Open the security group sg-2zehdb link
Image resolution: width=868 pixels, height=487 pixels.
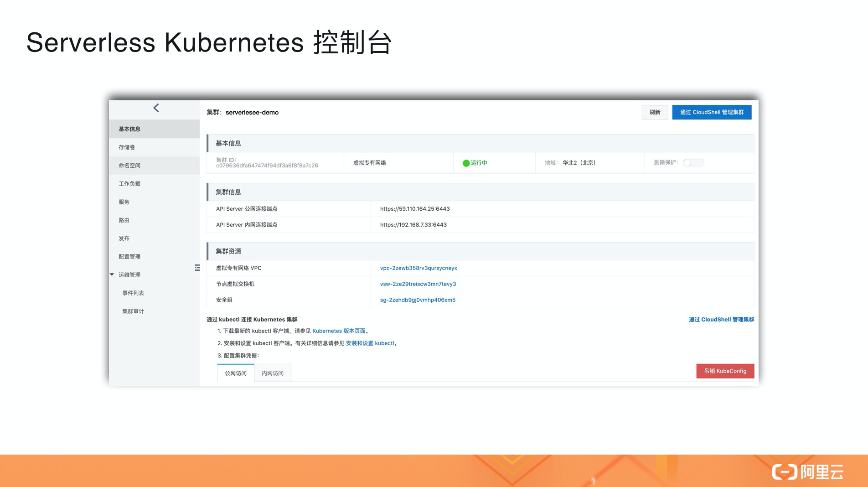point(418,300)
